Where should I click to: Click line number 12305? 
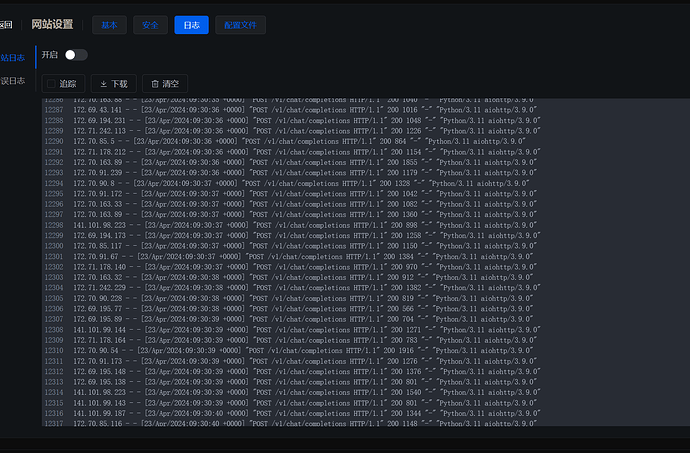[x=54, y=298]
